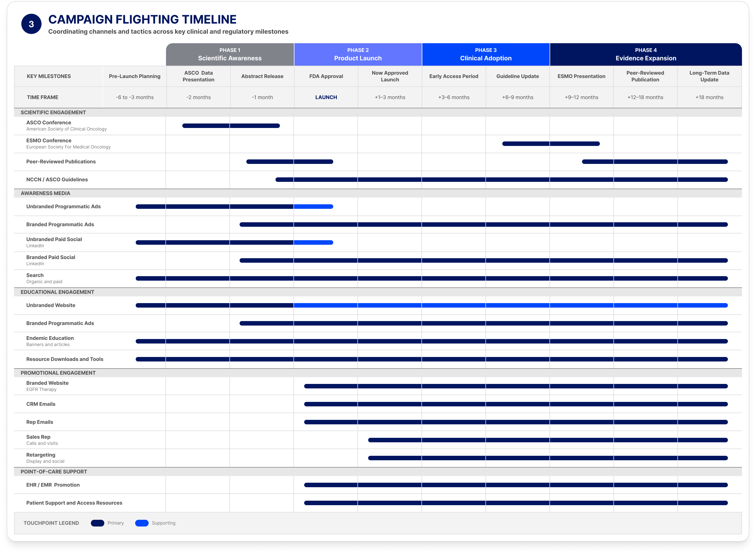Click the Pre-Launch Planning milestone cell
The image size is (756, 554).
[135, 76]
